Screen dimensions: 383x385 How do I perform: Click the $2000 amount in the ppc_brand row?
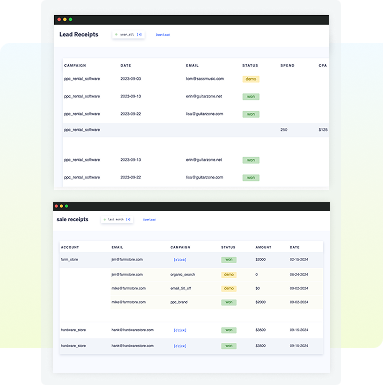click(261, 302)
